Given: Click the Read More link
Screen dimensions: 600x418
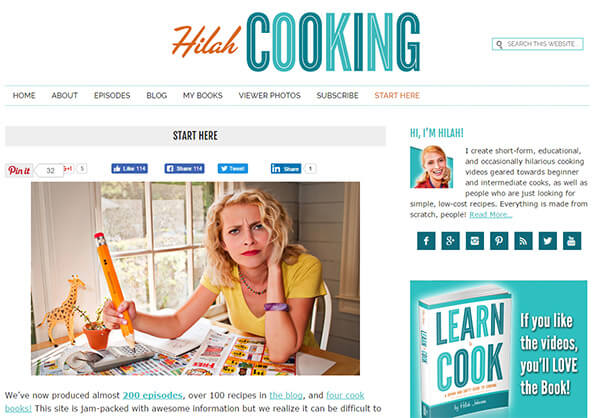Looking at the screenshot, I should click(x=490, y=214).
